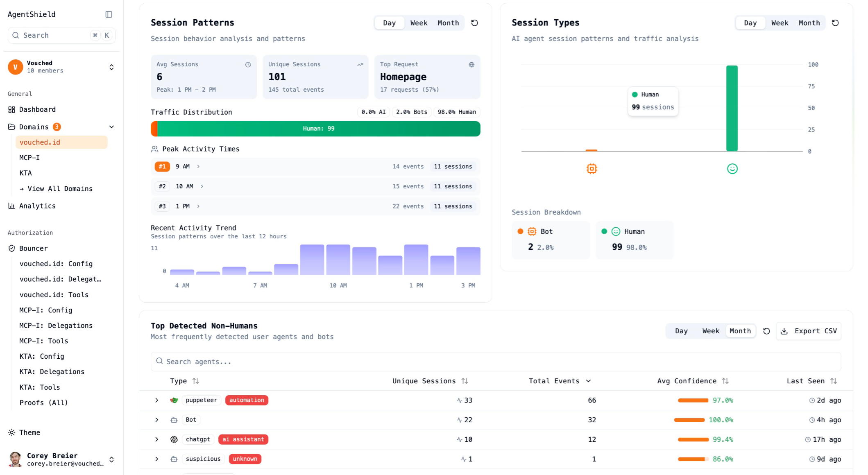Sort the table by Last Seen

(834, 381)
